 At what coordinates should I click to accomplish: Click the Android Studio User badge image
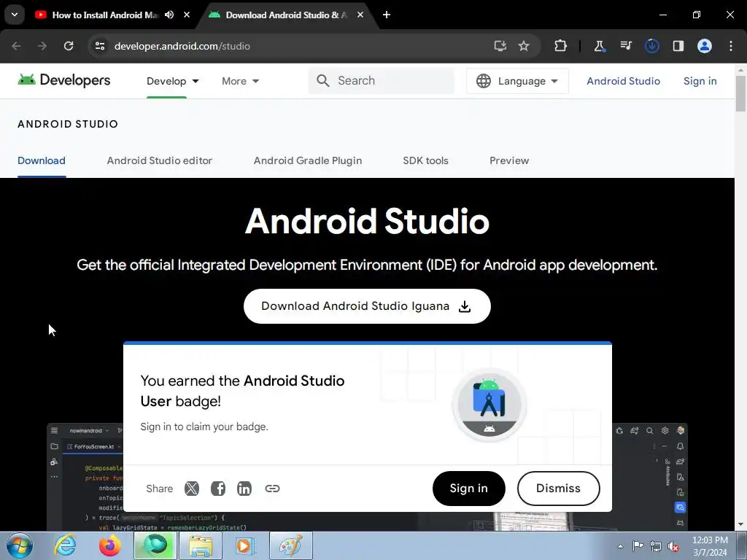(x=489, y=405)
